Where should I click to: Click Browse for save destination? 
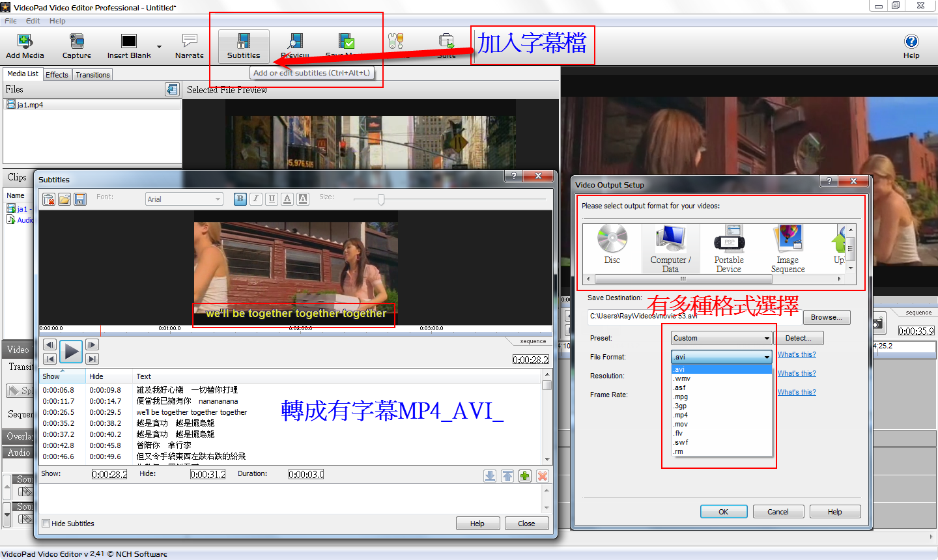pos(827,318)
